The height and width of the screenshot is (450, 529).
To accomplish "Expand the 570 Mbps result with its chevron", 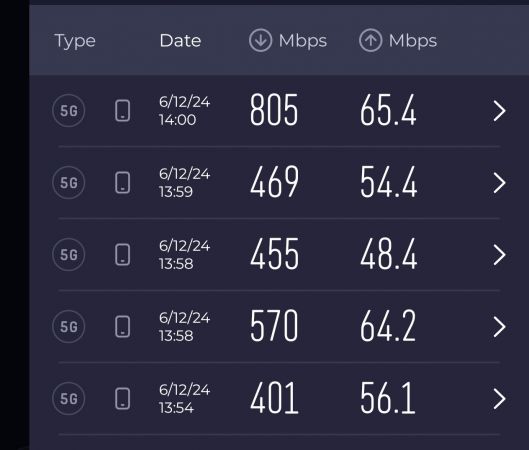I will point(499,327).
